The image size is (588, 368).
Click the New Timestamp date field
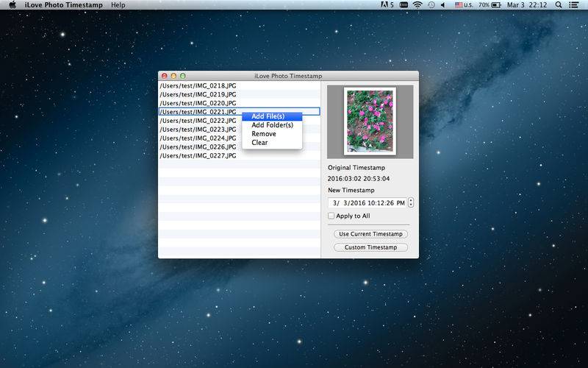[367, 203]
